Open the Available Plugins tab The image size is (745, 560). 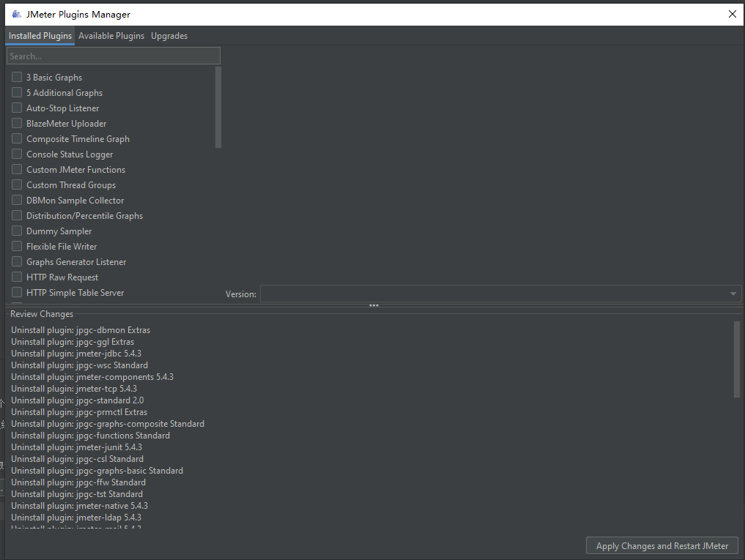point(111,36)
